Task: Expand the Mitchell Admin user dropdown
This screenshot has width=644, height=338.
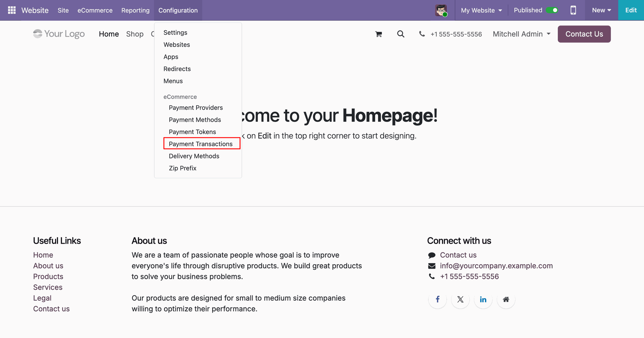Action: point(522,34)
